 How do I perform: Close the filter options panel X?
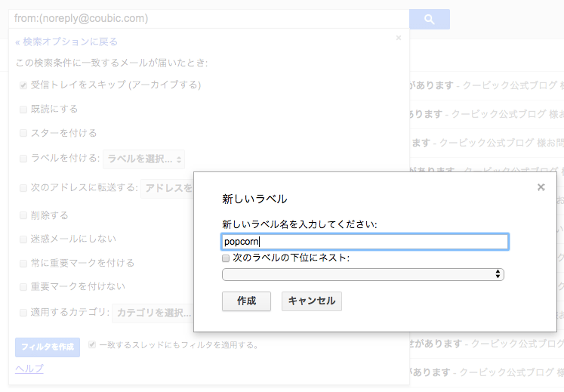(399, 38)
